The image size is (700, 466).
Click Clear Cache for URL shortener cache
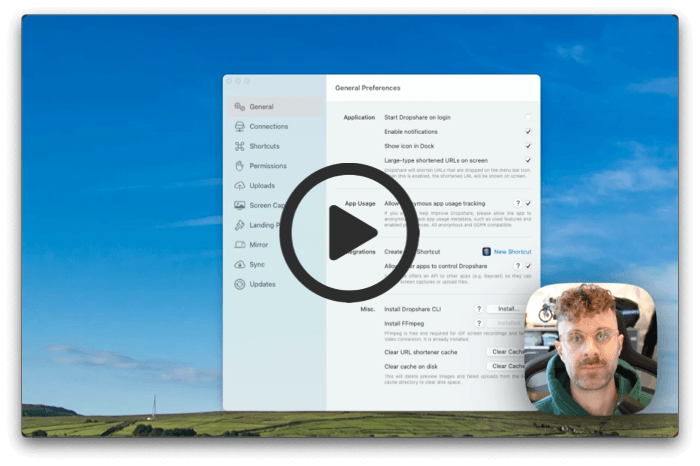pos(507,352)
